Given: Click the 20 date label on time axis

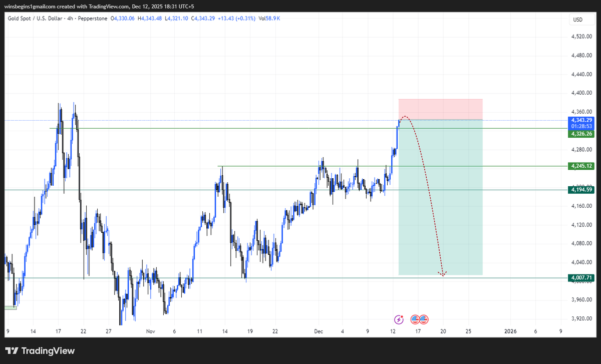Looking at the screenshot, I should [443, 331].
